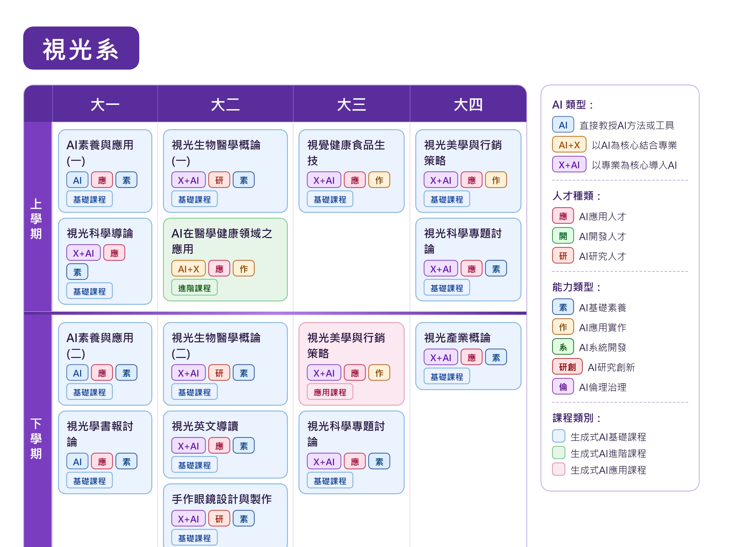Select the 大四 column header

pos(468,104)
